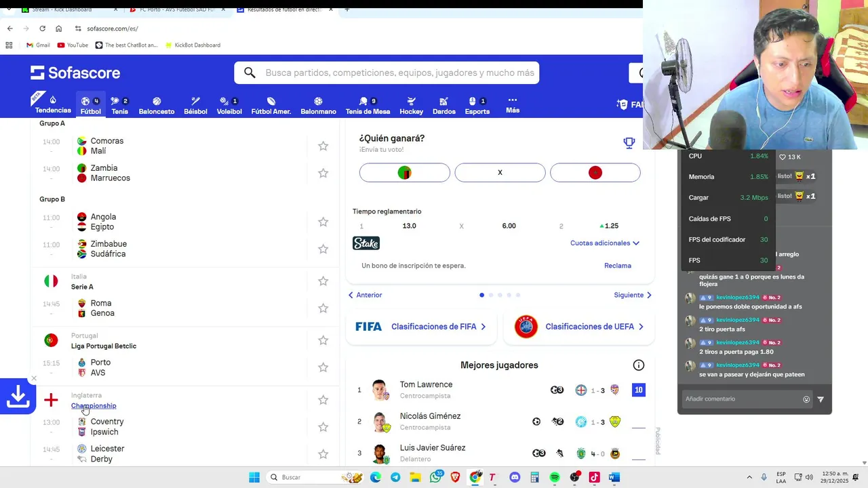The image size is (868, 488).
Task: Favorite the Serie A league
Action: point(323,281)
